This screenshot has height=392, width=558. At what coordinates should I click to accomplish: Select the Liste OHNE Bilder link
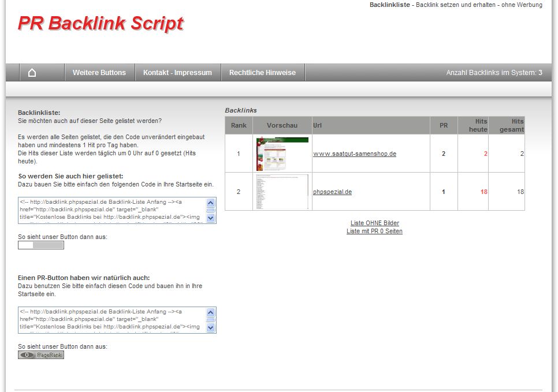tap(374, 223)
